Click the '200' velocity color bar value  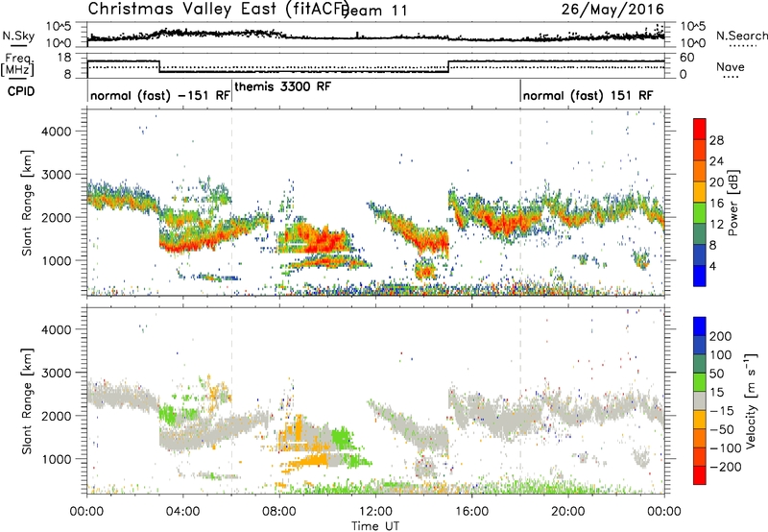721,336
